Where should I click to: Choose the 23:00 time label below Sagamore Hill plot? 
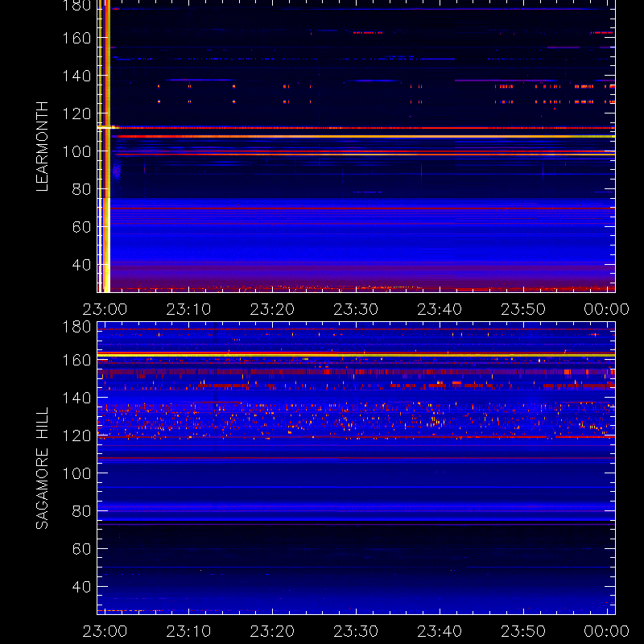click(105, 631)
